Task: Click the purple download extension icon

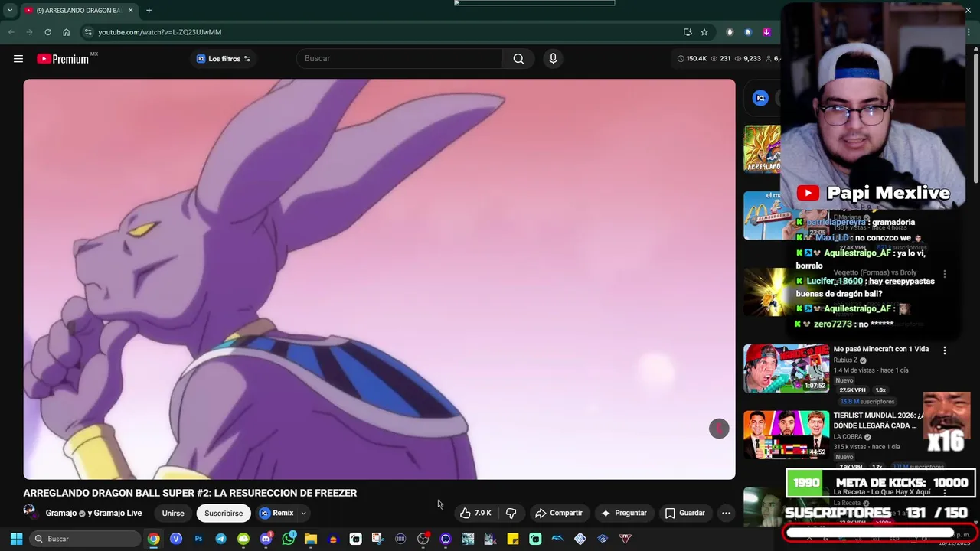Action: tap(766, 32)
